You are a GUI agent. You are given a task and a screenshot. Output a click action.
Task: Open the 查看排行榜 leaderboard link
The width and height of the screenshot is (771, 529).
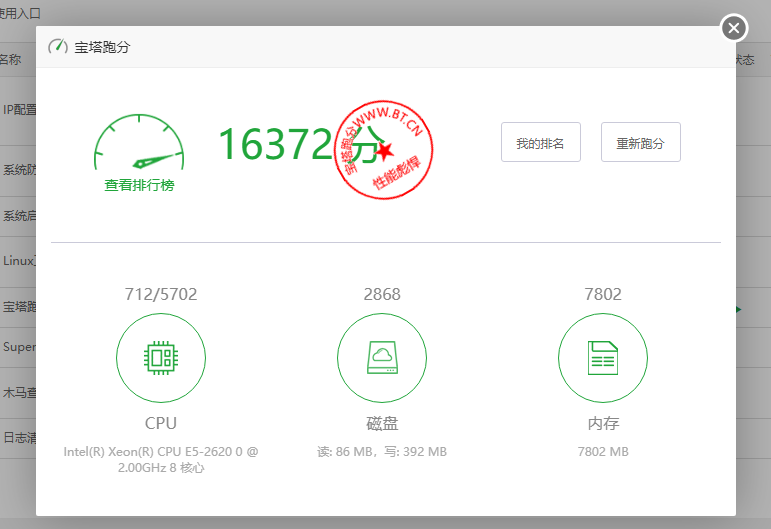click(139, 185)
